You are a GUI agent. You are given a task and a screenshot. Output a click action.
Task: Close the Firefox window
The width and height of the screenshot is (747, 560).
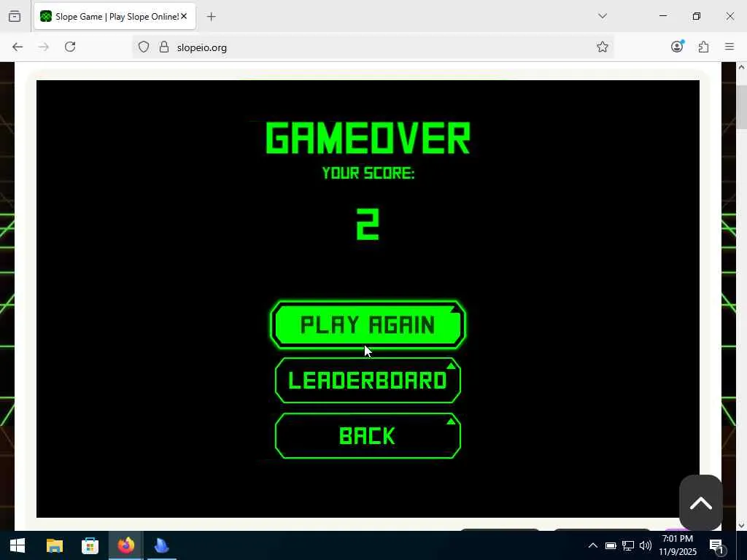(x=729, y=16)
